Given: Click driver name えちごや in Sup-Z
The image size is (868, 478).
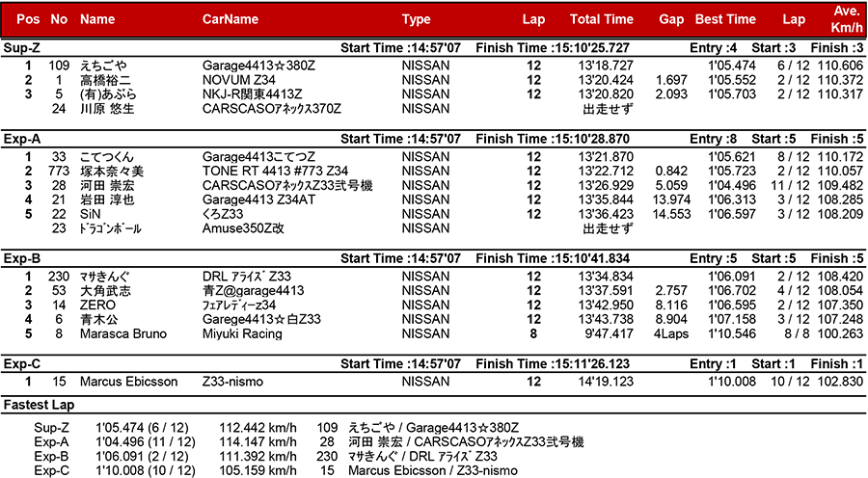Looking at the screenshot, I should (x=103, y=66).
